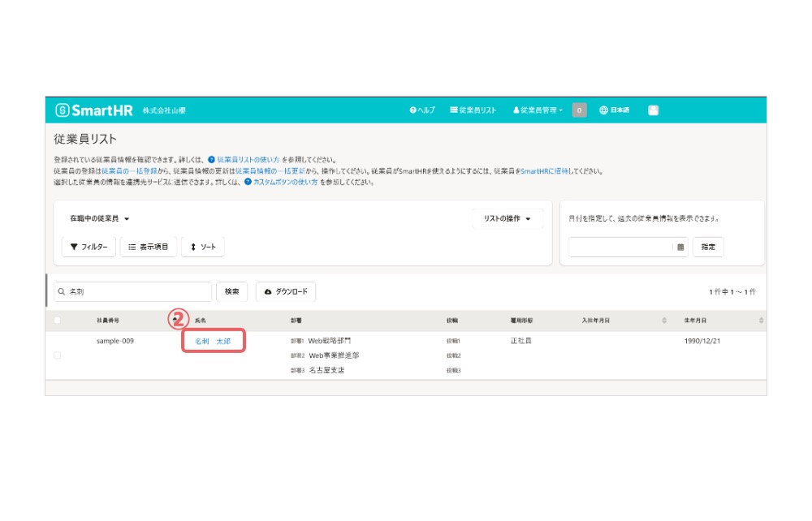812x521 pixels.
Task: Change the language via the 日本語 globe
Action: click(614, 110)
